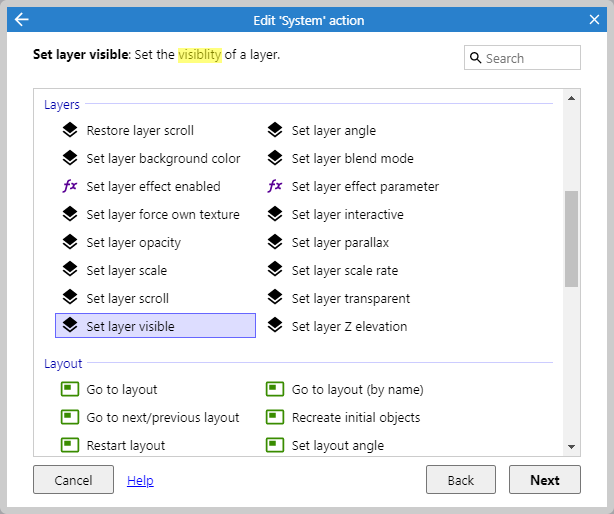Click the back arrow icon in title bar
This screenshot has height=514, width=614.
tap(22, 19)
